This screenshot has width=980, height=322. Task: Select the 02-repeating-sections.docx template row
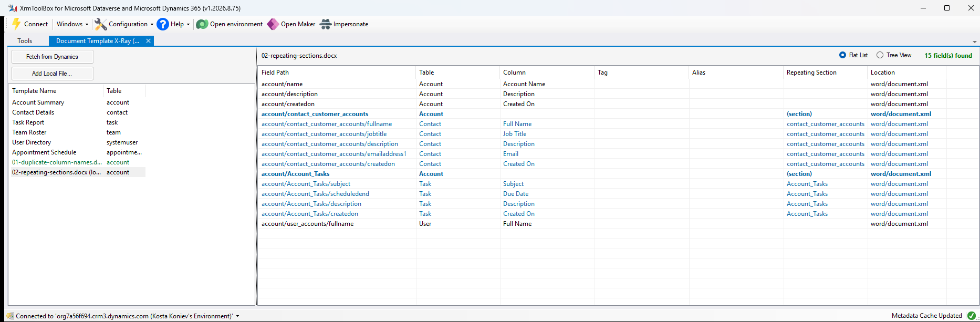pos(77,172)
